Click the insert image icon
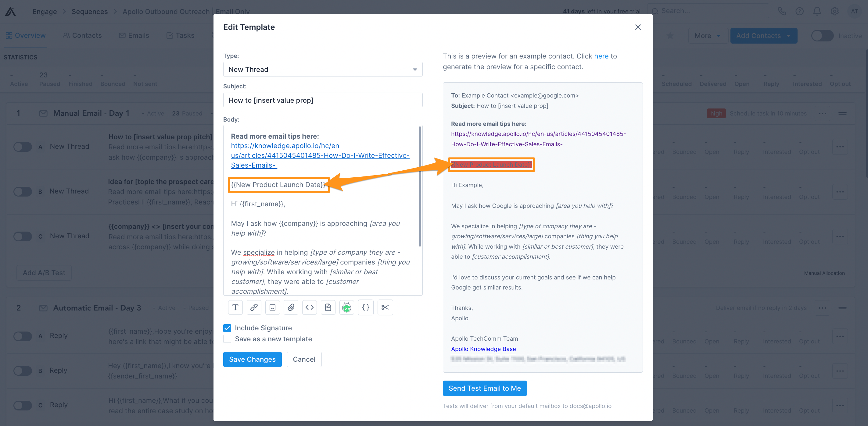The width and height of the screenshot is (868, 426). [272, 307]
